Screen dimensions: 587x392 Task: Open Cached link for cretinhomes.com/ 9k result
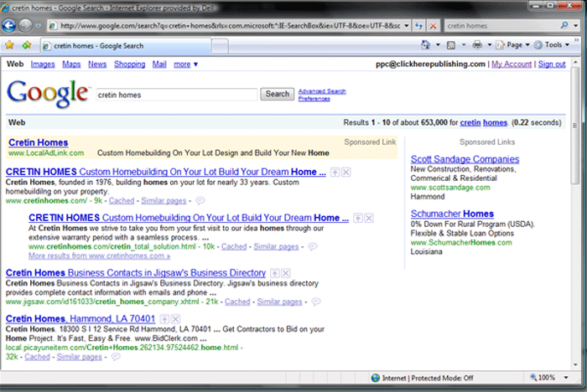click(122, 200)
